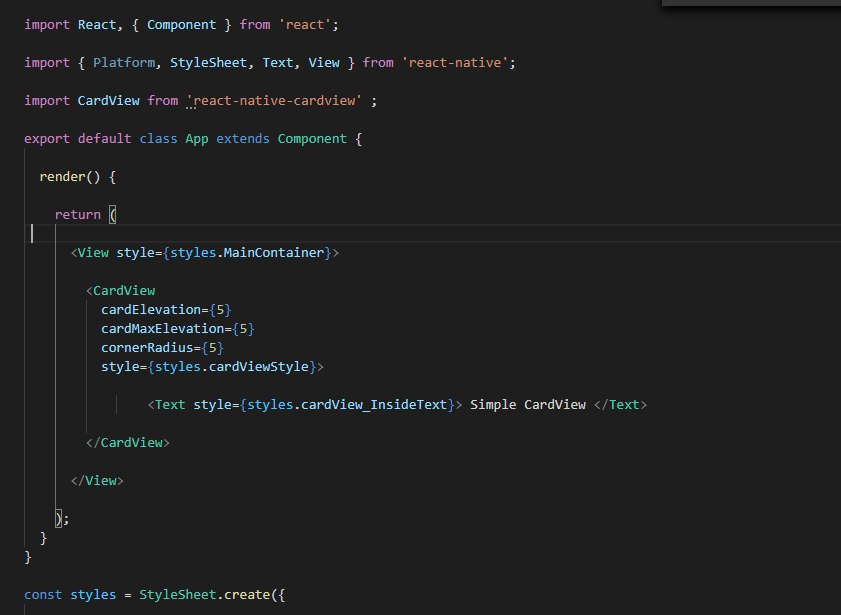
Task: Click 'default' keyword
Action: (105, 139)
